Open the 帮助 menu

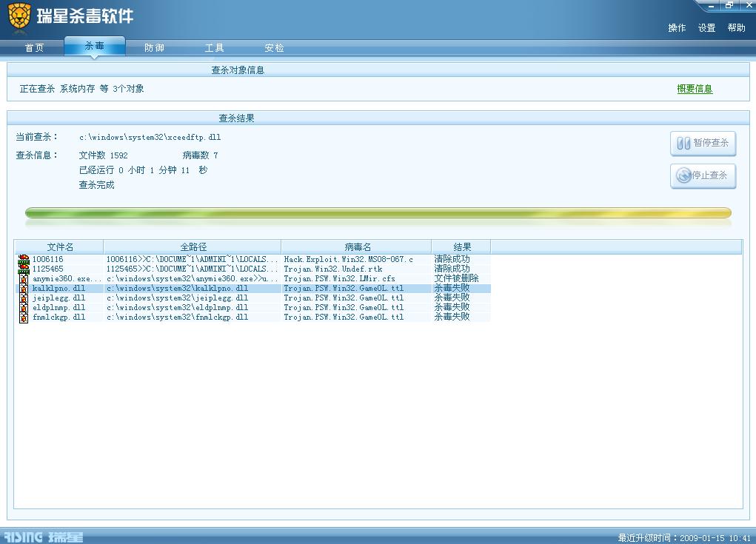tap(736, 28)
